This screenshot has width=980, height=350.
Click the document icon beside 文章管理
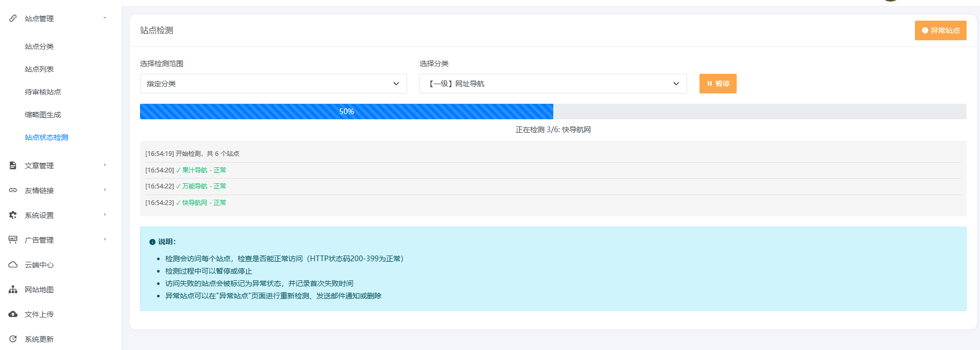[13, 165]
